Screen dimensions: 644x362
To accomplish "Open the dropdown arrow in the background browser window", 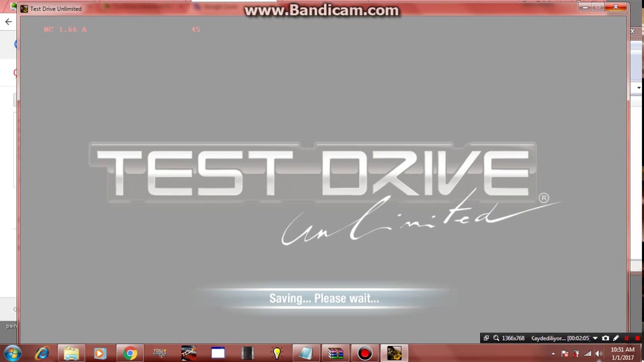I will pyautogui.click(x=638, y=88).
